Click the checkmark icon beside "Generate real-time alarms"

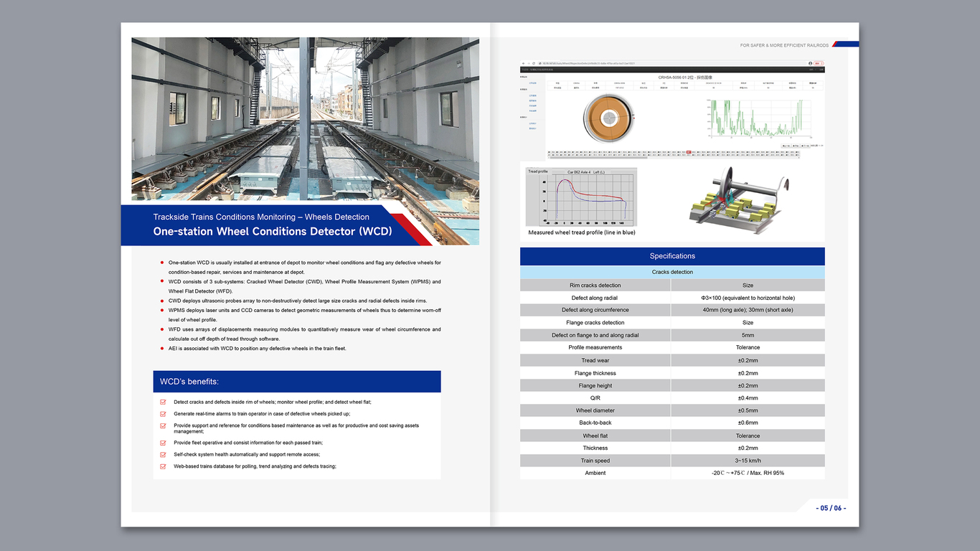(164, 414)
